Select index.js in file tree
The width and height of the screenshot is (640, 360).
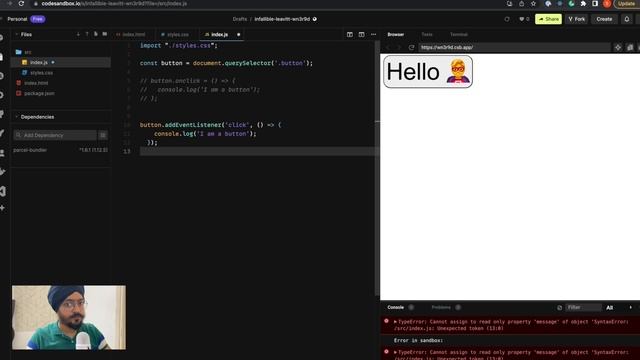60,62
